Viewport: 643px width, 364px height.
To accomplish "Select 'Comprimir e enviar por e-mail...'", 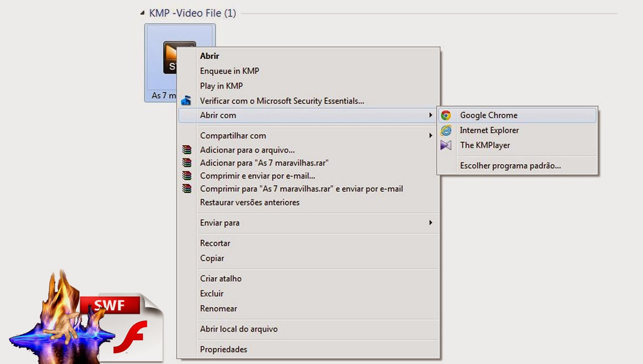I will pyautogui.click(x=257, y=176).
